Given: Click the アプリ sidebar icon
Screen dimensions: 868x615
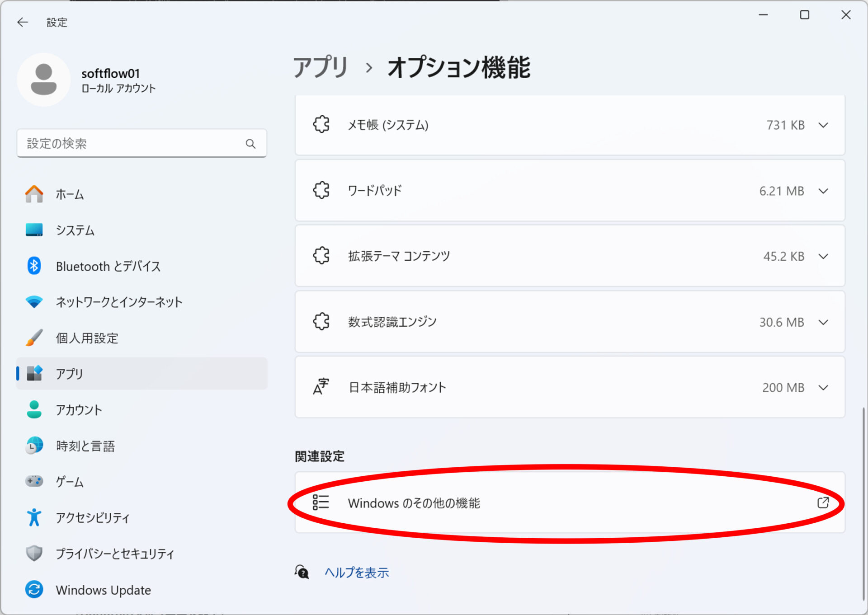Looking at the screenshot, I should coord(34,373).
